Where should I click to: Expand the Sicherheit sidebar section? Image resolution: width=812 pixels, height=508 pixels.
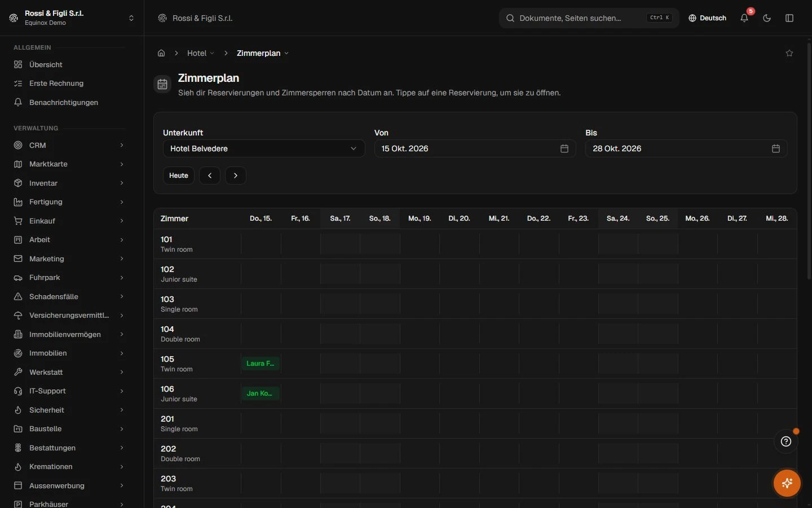tap(69, 410)
